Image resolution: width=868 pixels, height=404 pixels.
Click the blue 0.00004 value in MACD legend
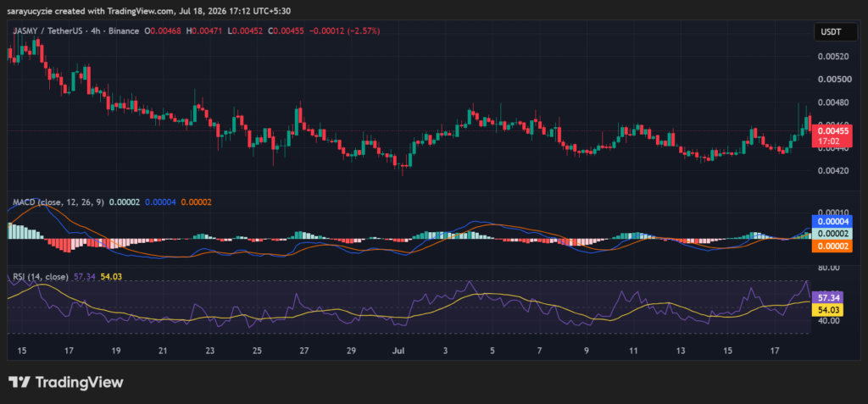[x=160, y=202]
